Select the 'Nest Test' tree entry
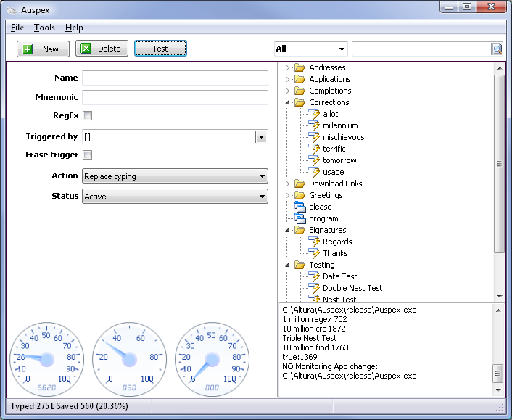This screenshot has height=420, width=512. [x=339, y=299]
